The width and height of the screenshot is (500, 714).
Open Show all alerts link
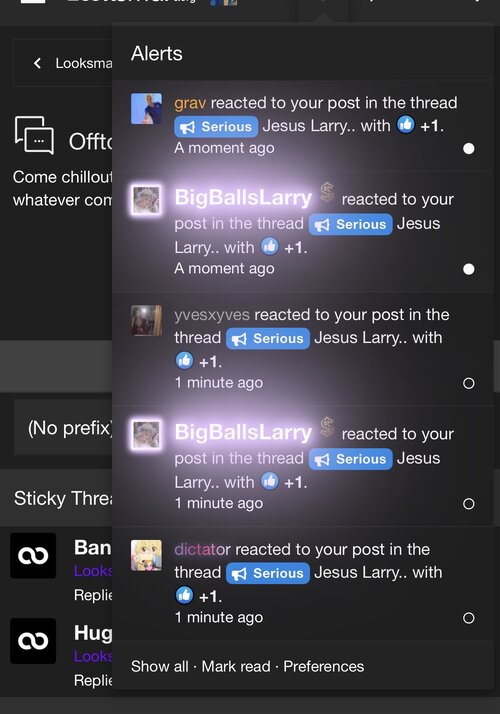[159, 667]
